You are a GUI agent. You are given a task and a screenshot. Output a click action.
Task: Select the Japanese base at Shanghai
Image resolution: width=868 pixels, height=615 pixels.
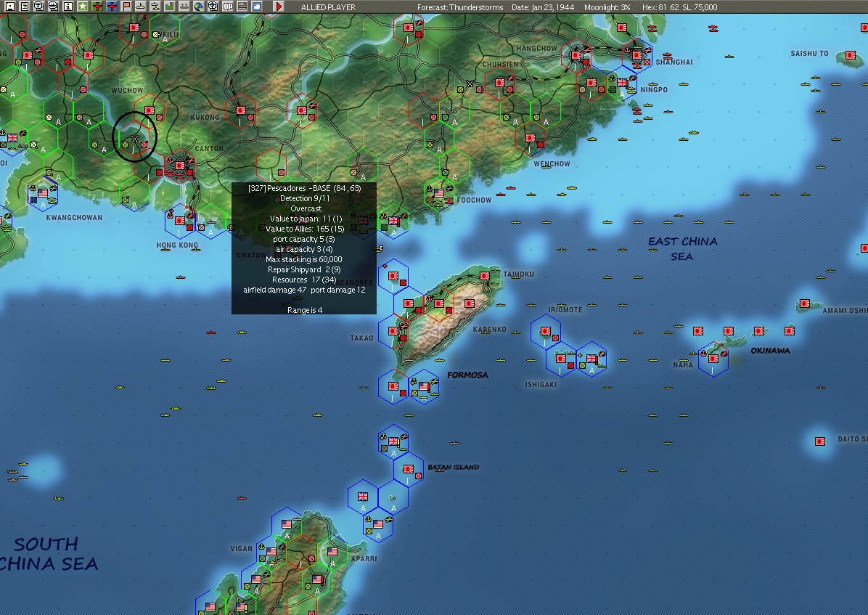pos(638,55)
